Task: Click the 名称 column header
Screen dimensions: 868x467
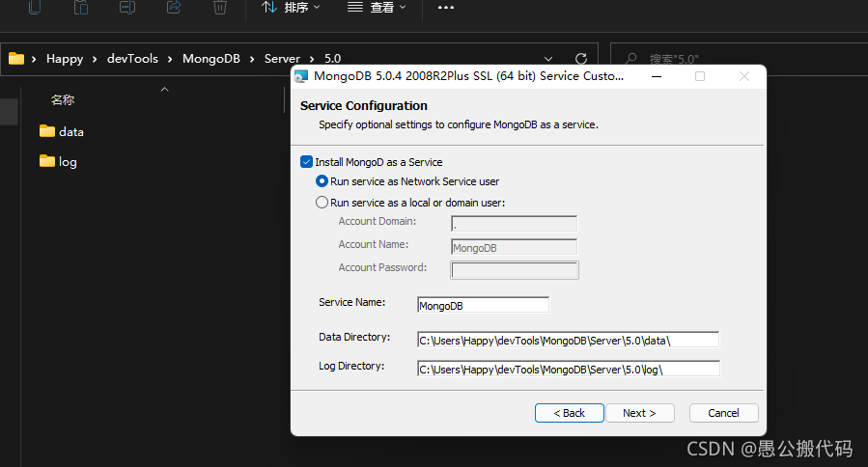Action: [63, 100]
